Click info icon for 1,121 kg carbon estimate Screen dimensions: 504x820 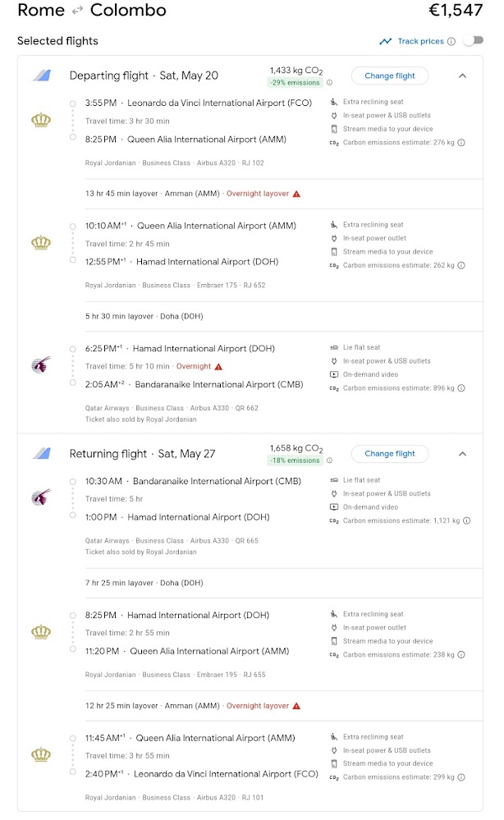click(467, 520)
